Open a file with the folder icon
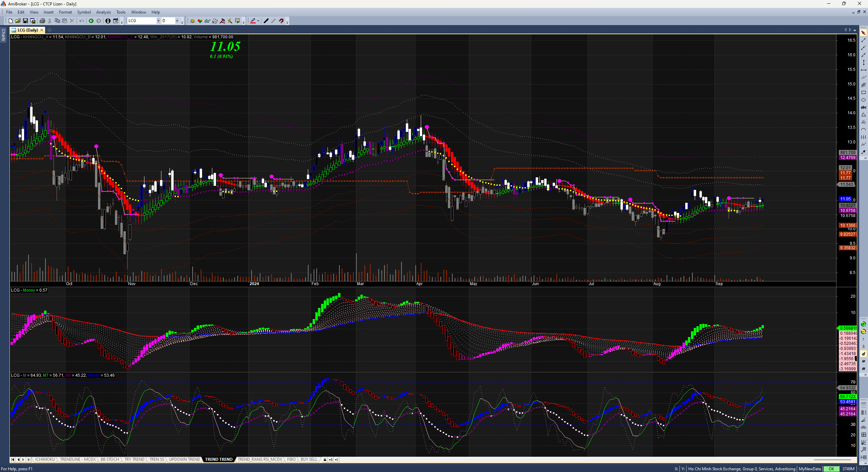Screen dimensions: 868x472 click(x=18, y=21)
